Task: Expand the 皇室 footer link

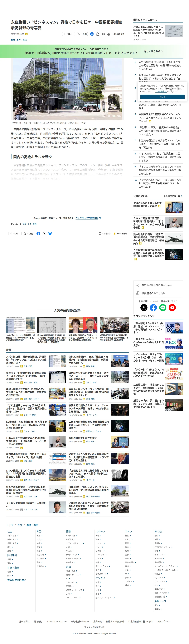Action: [128, 536]
